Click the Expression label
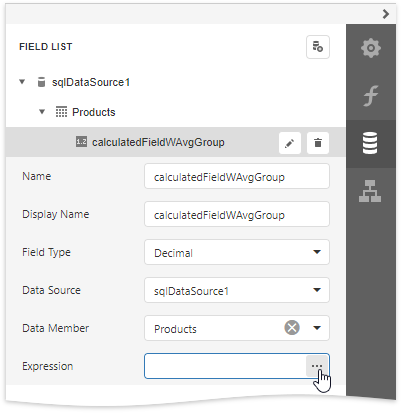Image resolution: width=401 pixels, height=413 pixels. coord(48,366)
